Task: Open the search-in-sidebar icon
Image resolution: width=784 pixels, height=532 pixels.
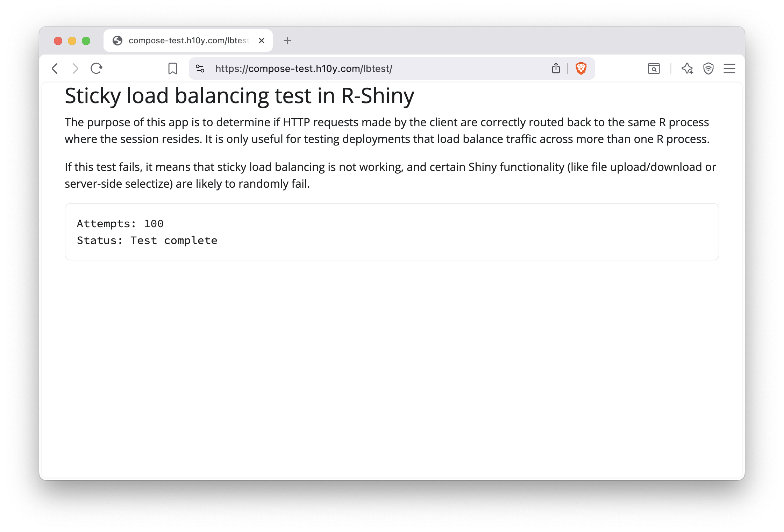Action: (x=653, y=69)
